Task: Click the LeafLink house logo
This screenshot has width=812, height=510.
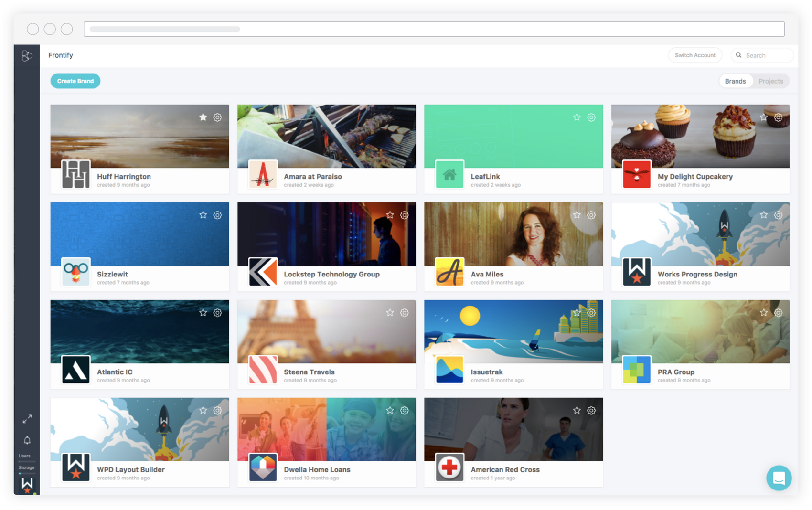Action: pyautogui.click(x=449, y=174)
